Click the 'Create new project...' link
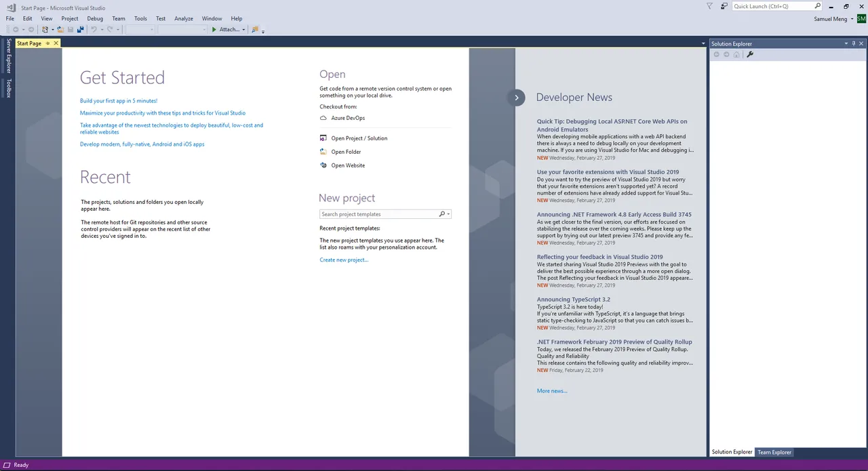Screen dimensions: 868x471 344,260
